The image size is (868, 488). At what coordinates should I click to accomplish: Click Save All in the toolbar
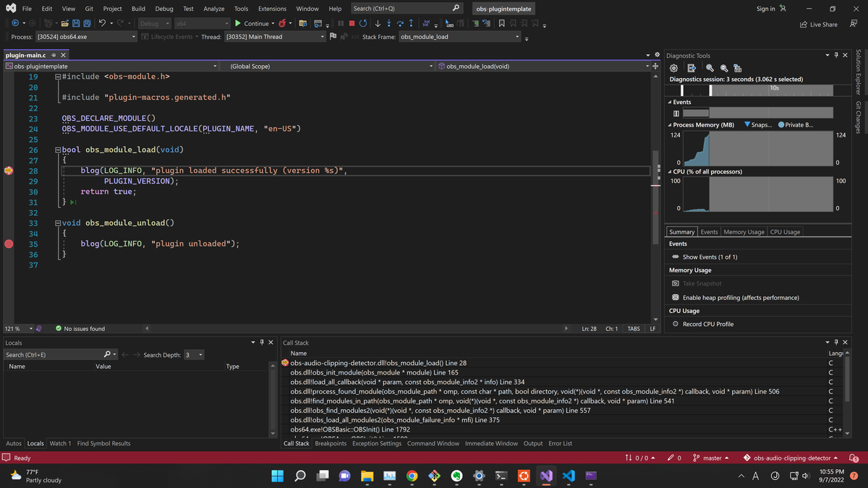(x=87, y=23)
